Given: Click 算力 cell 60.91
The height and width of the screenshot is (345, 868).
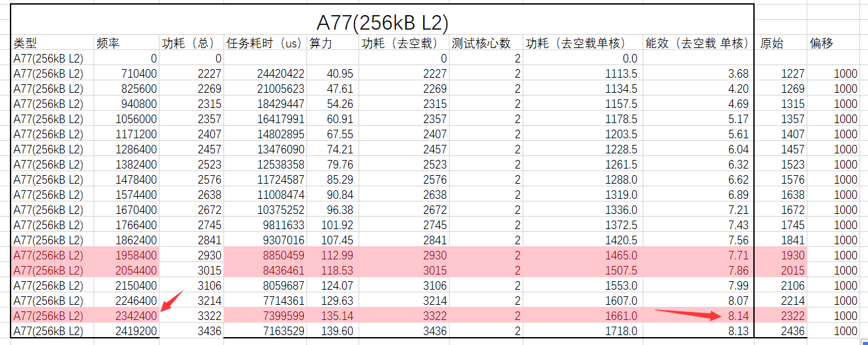Looking at the screenshot, I should coord(333,119).
